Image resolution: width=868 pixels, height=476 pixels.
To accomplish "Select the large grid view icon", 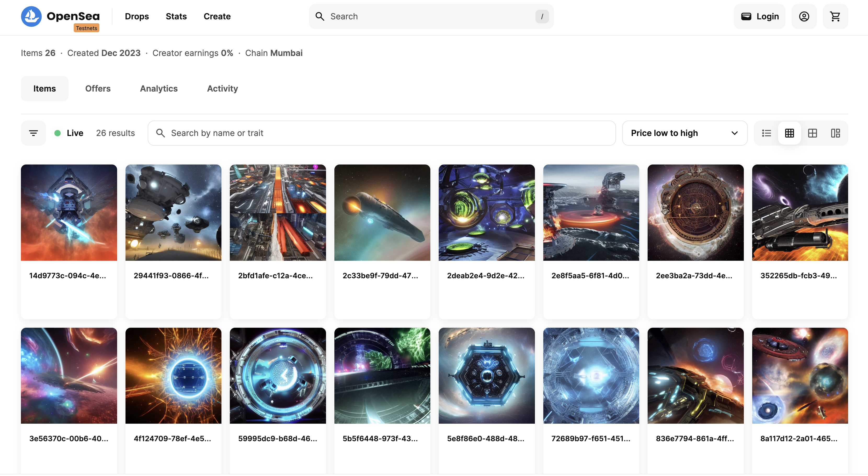I will (x=812, y=133).
